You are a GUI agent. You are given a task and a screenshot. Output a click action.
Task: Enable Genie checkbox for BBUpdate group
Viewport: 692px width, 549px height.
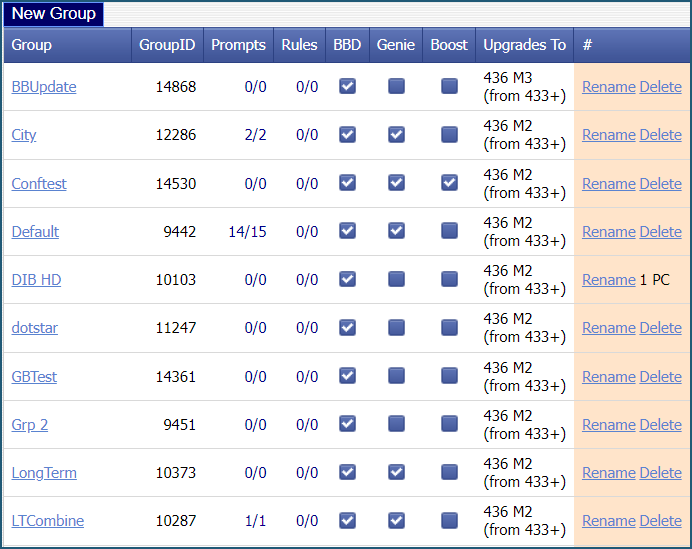pos(396,87)
